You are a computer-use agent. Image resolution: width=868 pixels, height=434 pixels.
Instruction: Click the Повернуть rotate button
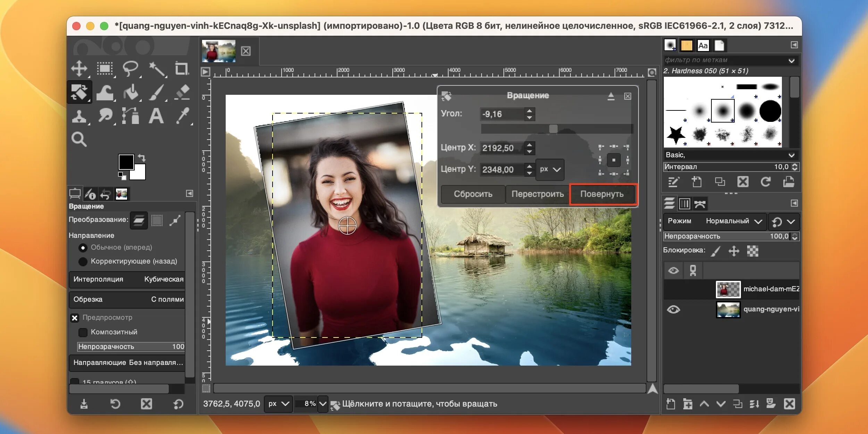coord(602,194)
